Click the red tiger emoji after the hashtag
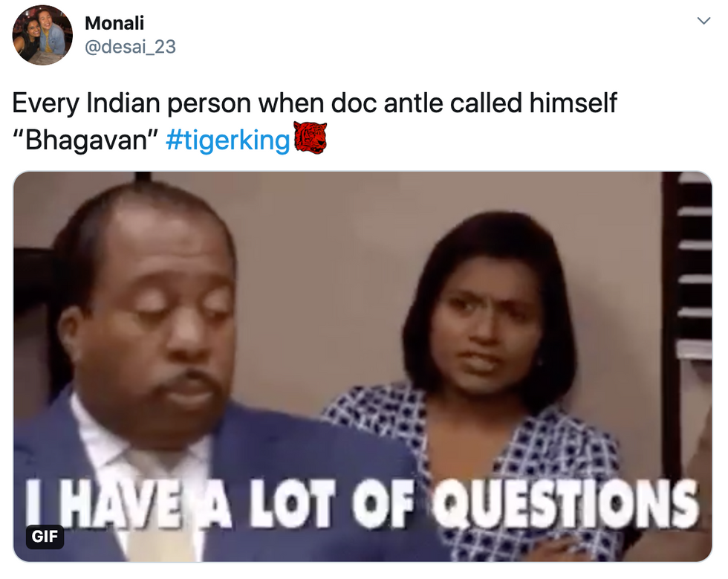 click(311, 138)
